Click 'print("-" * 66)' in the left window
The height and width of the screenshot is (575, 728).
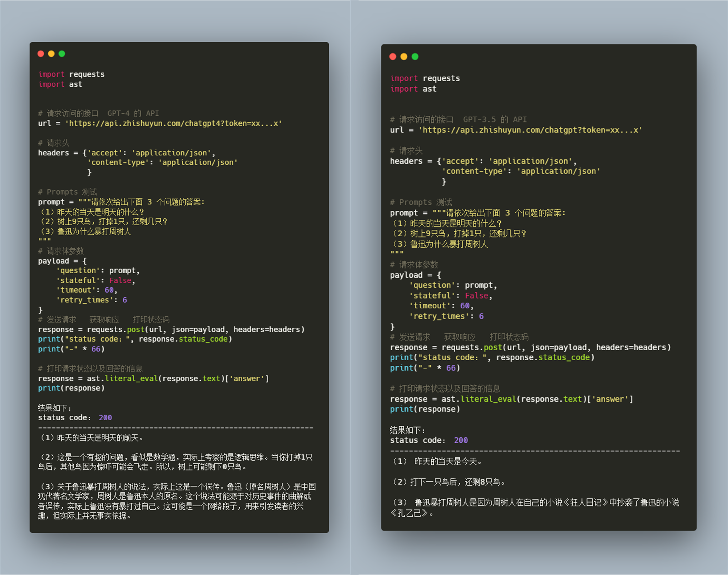71,349
